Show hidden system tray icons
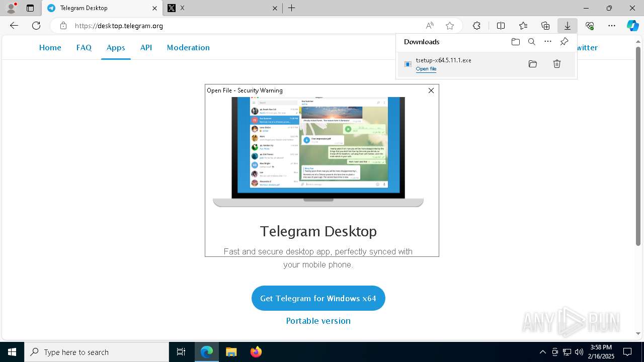Image resolution: width=644 pixels, height=362 pixels. pos(542,352)
